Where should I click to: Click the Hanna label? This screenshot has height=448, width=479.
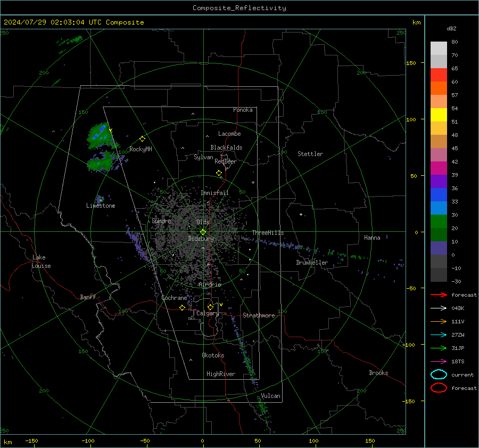click(x=372, y=238)
